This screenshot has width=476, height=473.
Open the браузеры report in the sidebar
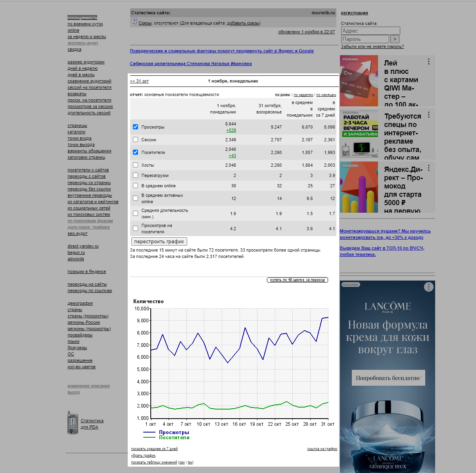[77, 348]
